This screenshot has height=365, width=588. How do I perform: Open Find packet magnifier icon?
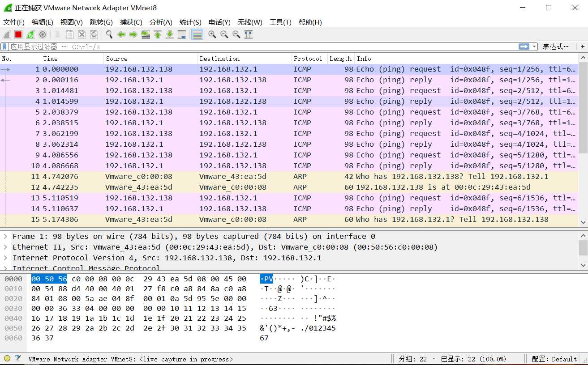[109, 34]
